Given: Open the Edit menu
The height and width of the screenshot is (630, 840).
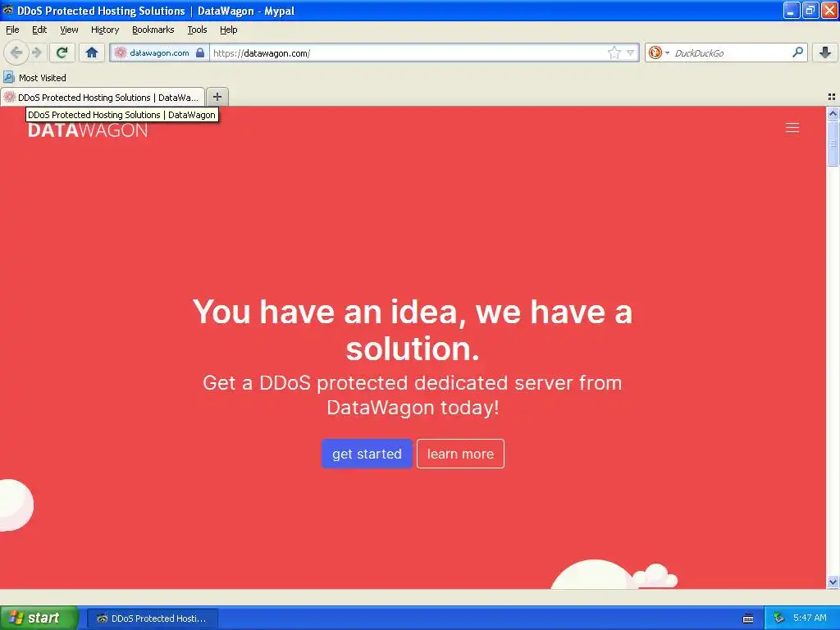Looking at the screenshot, I should (39, 30).
